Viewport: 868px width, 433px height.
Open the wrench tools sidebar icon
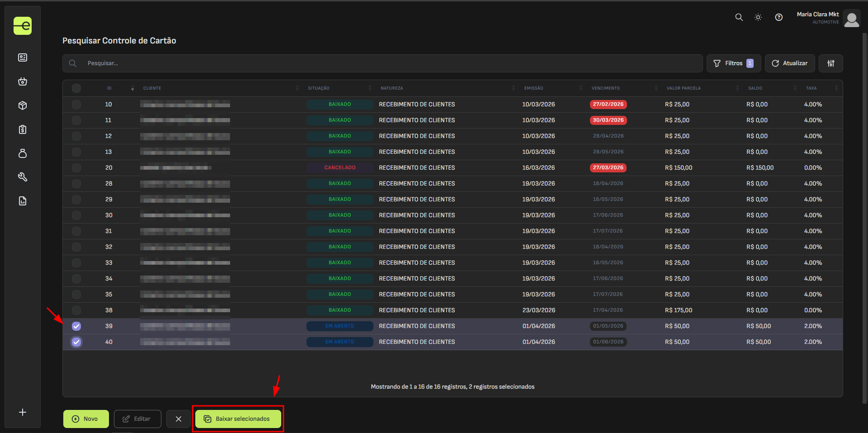23,177
